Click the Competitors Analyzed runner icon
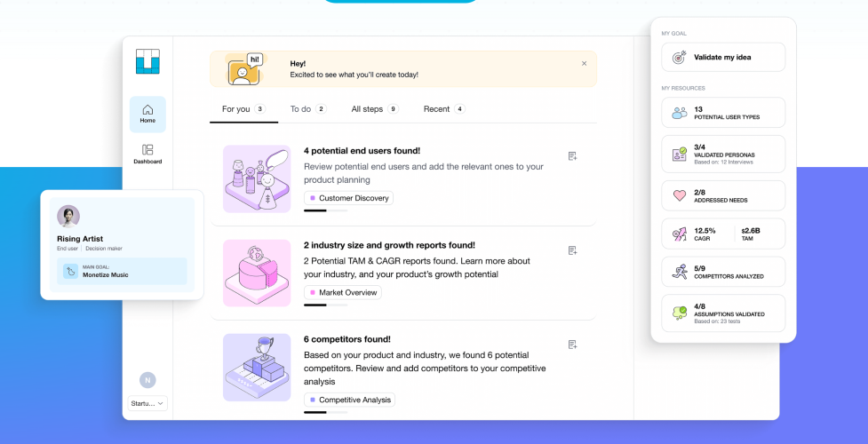This screenshot has height=444, width=868. pos(680,272)
